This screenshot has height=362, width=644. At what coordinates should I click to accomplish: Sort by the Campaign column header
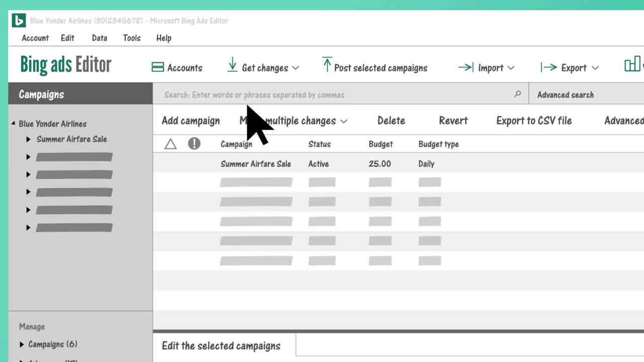click(x=236, y=144)
